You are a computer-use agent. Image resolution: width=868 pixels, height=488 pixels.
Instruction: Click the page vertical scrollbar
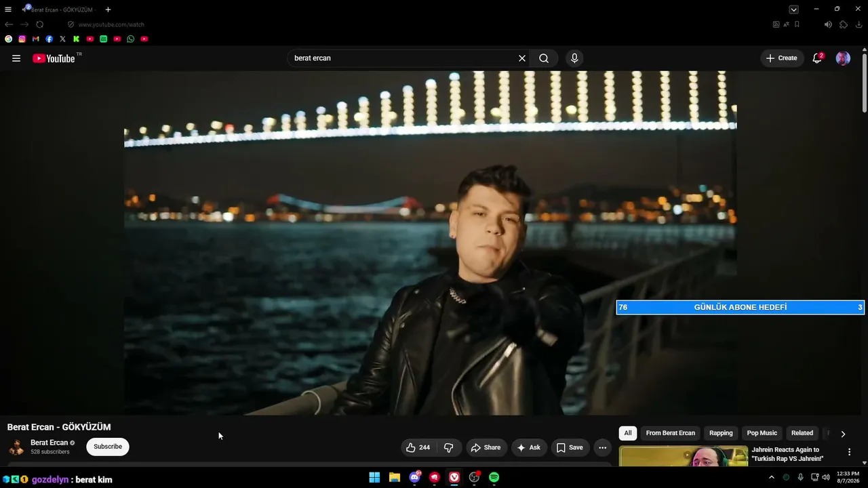(x=865, y=81)
